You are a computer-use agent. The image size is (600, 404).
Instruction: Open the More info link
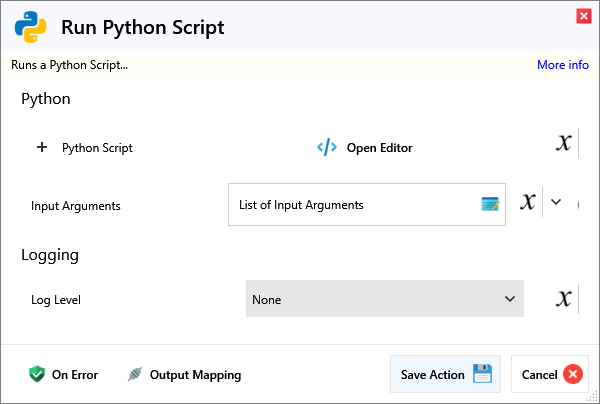point(562,65)
